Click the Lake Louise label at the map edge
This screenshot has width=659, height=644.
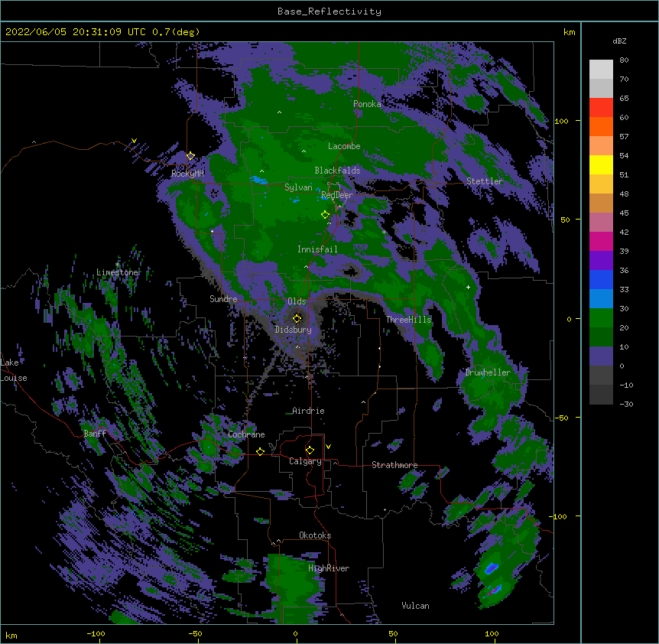click(x=13, y=370)
